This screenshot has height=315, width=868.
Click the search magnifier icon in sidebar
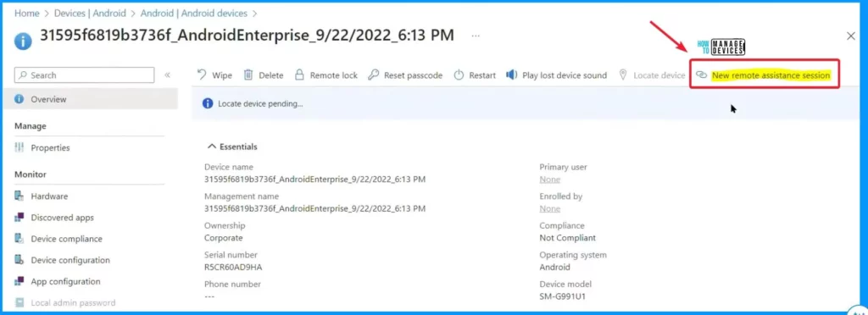23,75
